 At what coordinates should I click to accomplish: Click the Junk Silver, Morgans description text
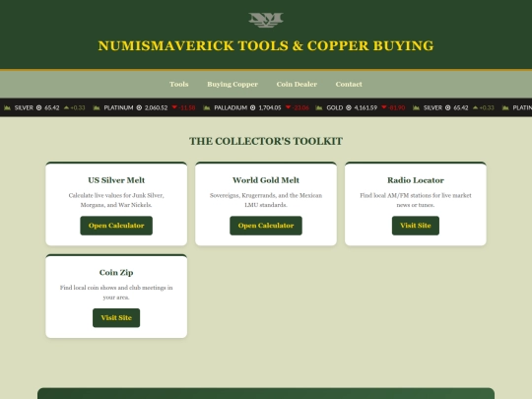click(x=116, y=200)
